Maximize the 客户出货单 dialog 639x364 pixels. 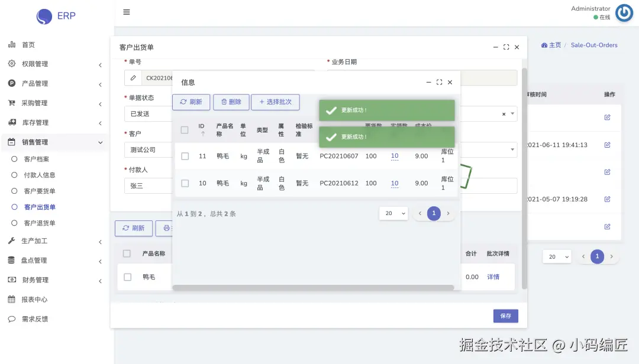pyautogui.click(x=506, y=47)
